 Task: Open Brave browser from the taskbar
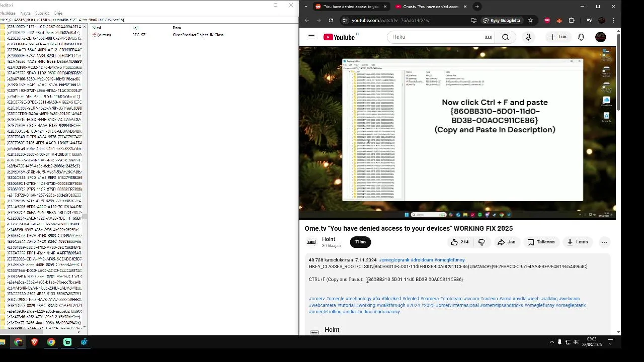[34, 342]
